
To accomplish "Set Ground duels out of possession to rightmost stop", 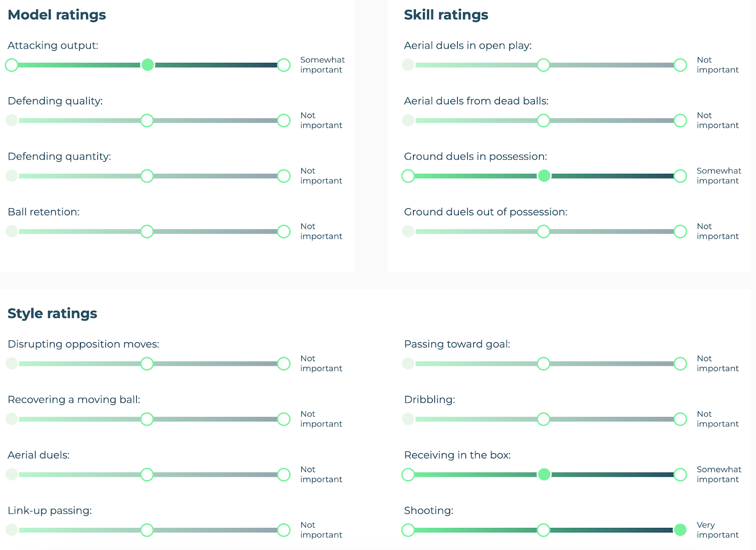I will tap(680, 231).
